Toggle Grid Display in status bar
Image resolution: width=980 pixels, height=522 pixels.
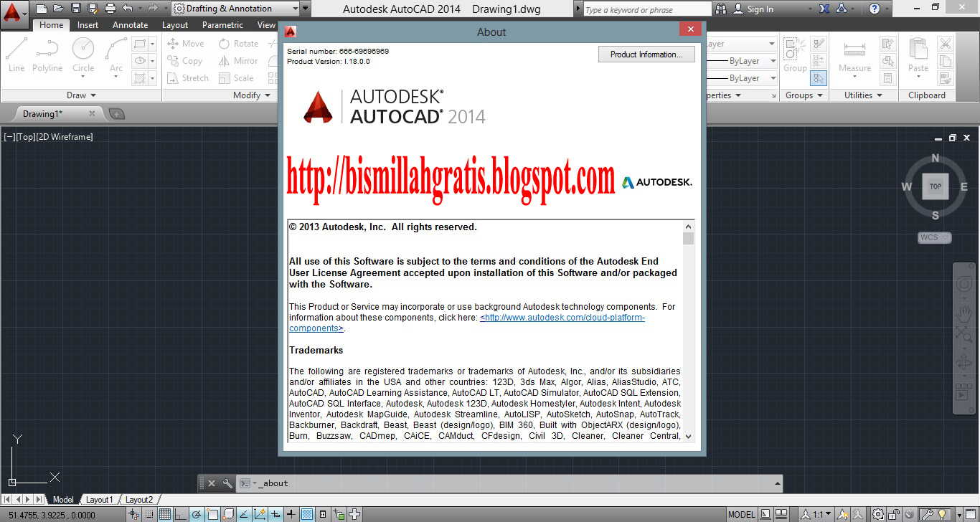tap(164, 514)
